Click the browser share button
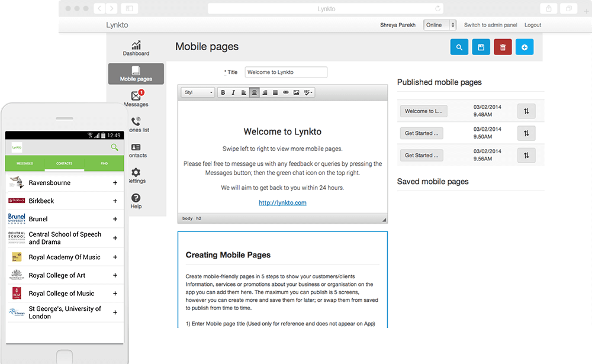This screenshot has width=592, height=364. point(549,8)
